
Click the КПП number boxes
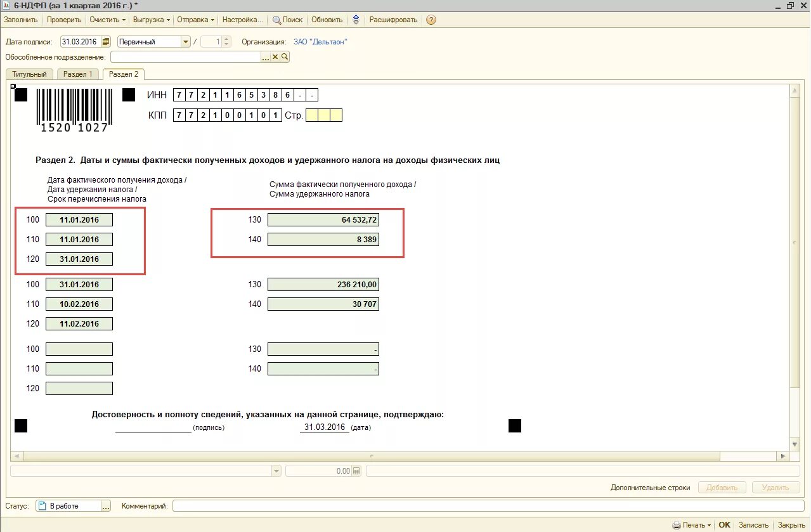(x=227, y=115)
